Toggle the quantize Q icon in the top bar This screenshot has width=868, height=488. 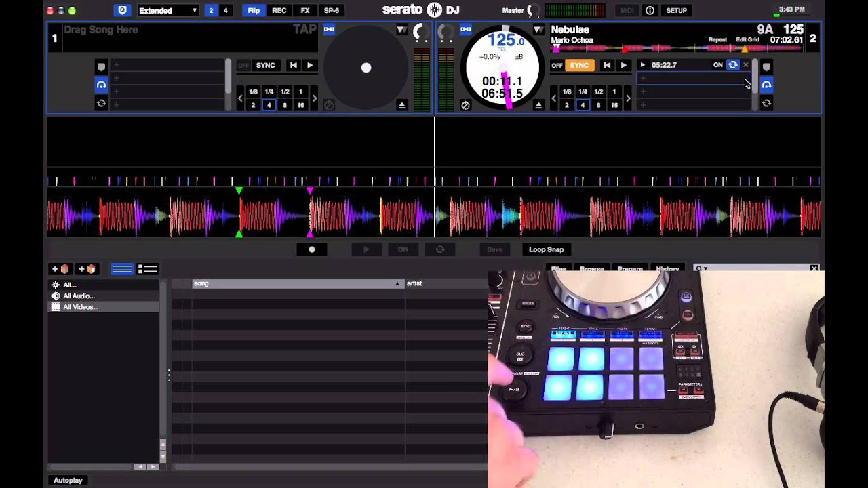122,10
